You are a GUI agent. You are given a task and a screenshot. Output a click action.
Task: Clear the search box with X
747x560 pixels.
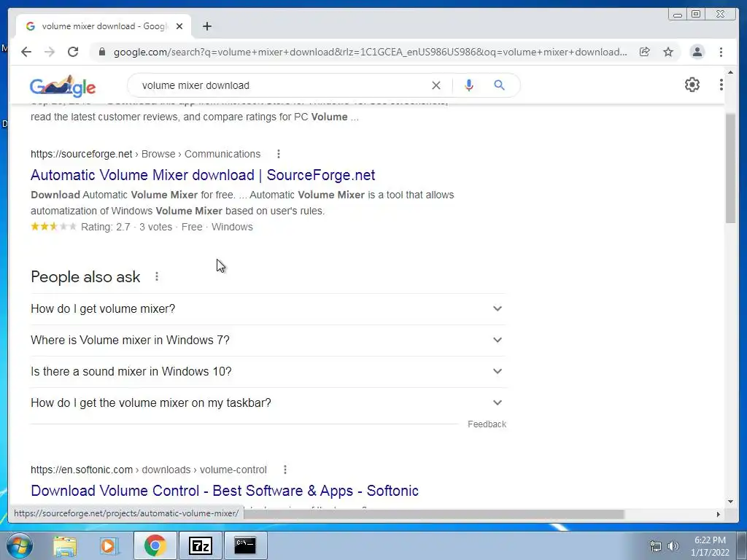(436, 85)
